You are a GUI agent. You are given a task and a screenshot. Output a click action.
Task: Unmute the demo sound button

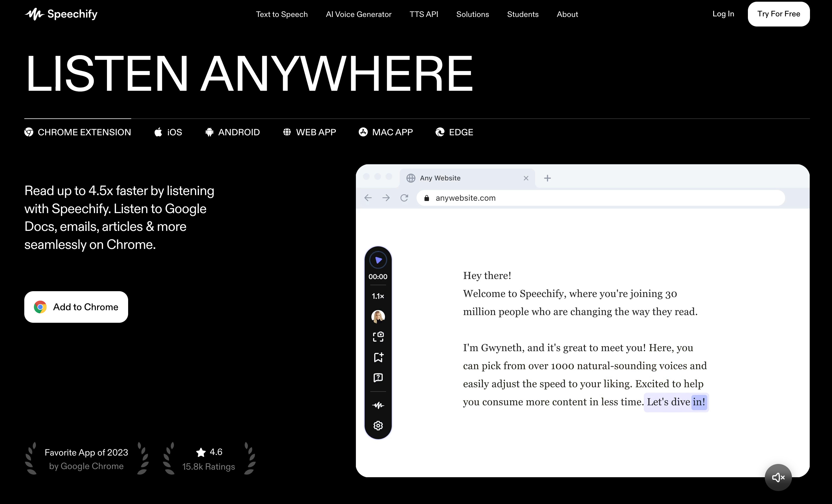coord(778,477)
